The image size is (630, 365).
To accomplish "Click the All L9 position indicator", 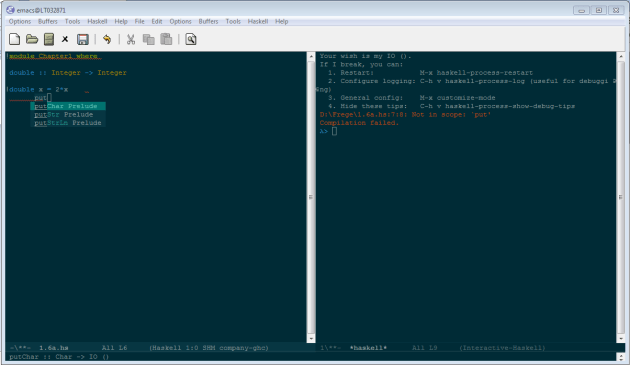I will [425, 348].
